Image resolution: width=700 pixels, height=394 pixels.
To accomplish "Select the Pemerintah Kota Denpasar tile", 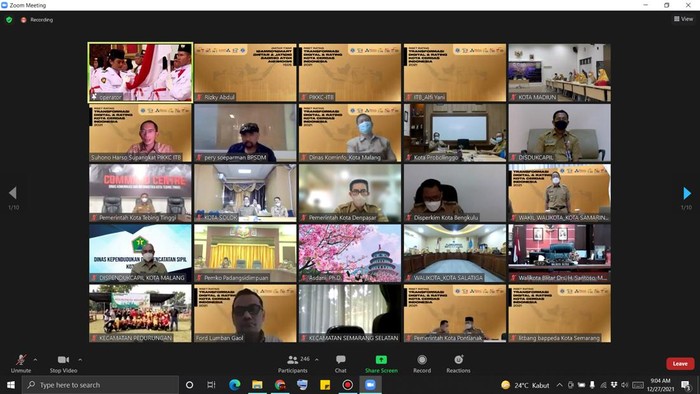I will [350, 193].
